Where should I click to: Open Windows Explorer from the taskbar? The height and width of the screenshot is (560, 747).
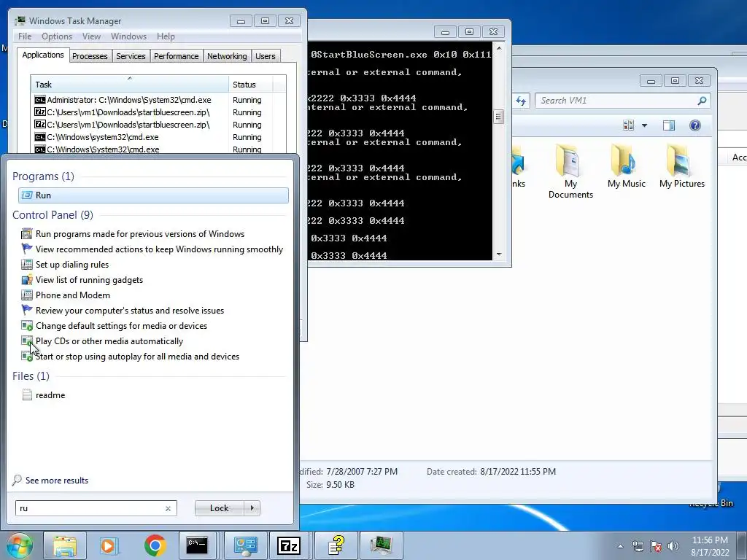(x=65, y=545)
